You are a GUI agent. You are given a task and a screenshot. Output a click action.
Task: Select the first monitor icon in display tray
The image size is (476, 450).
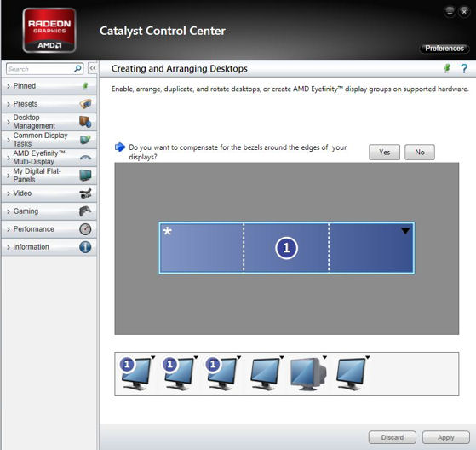[x=136, y=374]
